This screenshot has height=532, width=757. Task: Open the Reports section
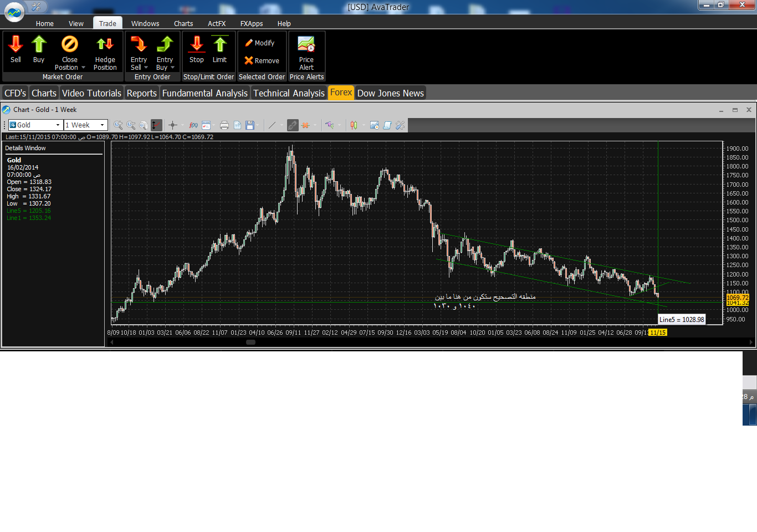click(142, 93)
